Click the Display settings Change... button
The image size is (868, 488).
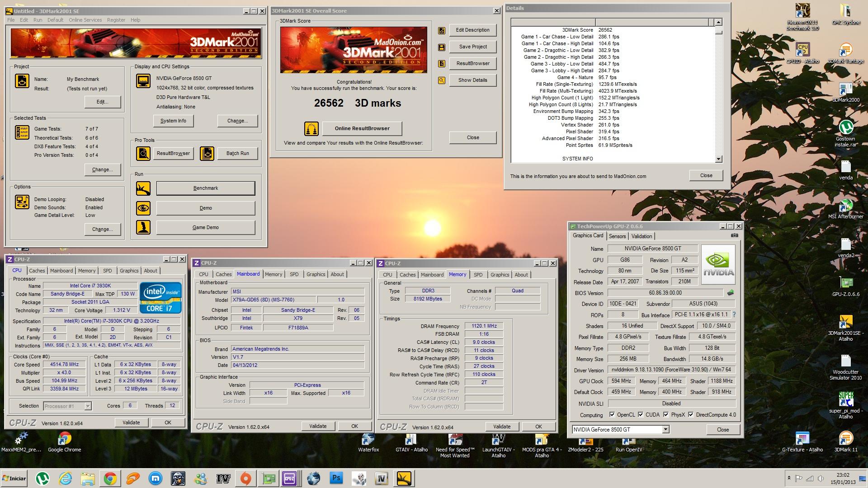coord(238,121)
